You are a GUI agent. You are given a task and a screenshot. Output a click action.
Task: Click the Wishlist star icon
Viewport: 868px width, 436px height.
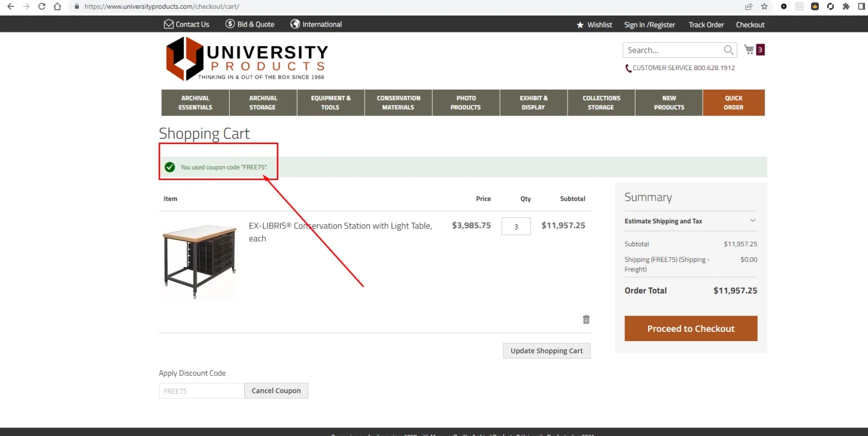(x=580, y=25)
